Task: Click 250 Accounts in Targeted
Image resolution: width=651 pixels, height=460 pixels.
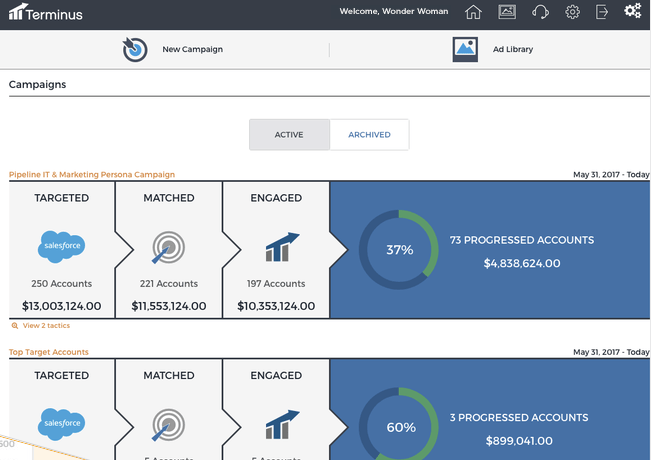Action: click(61, 284)
